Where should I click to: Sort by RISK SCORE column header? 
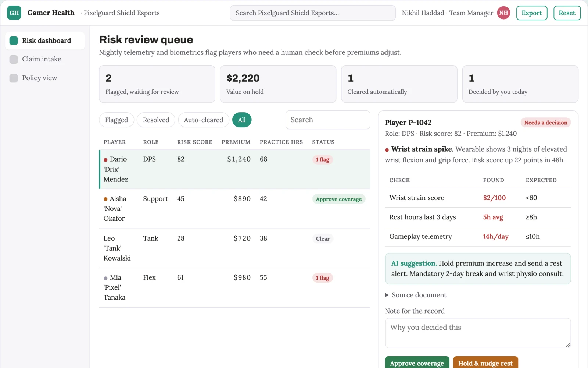click(195, 142)
